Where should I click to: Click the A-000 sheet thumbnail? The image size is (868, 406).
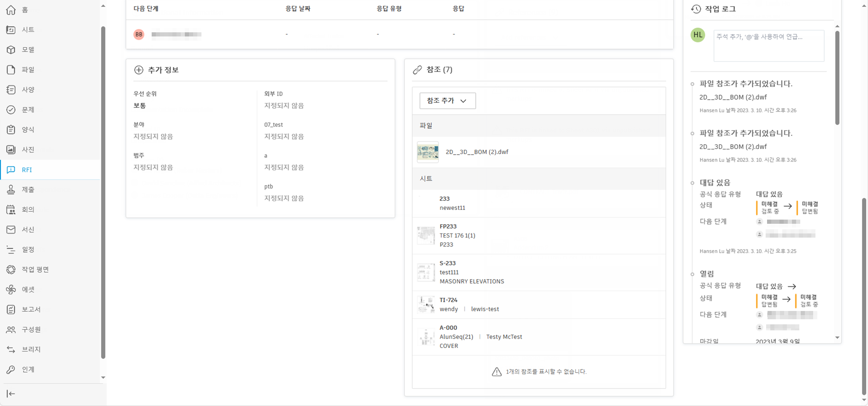pyautogui.click(x=426, y=337)
